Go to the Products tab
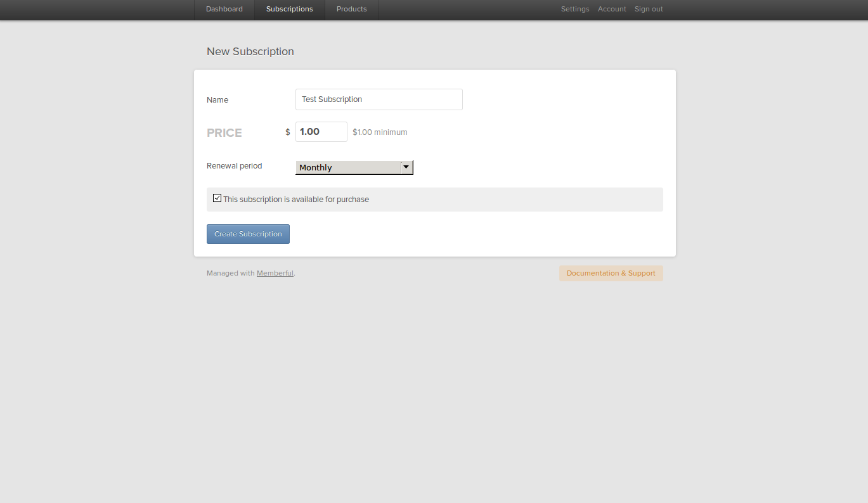The height and width of the screenshot is (503, 868). click(x=352, y=10)
